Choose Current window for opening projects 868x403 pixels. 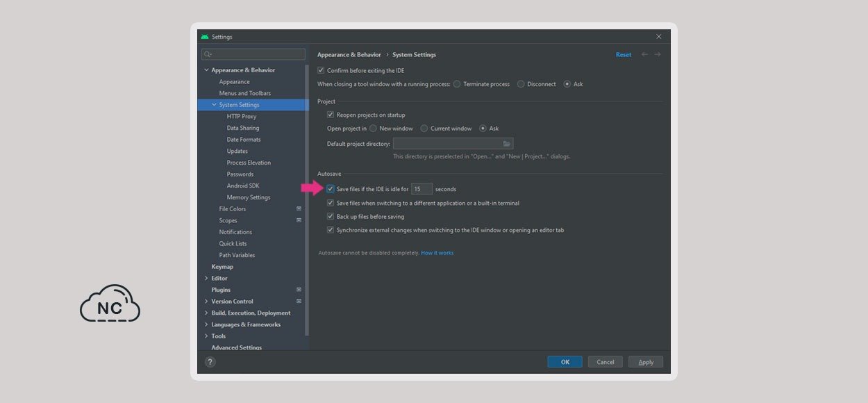(424, 129)
